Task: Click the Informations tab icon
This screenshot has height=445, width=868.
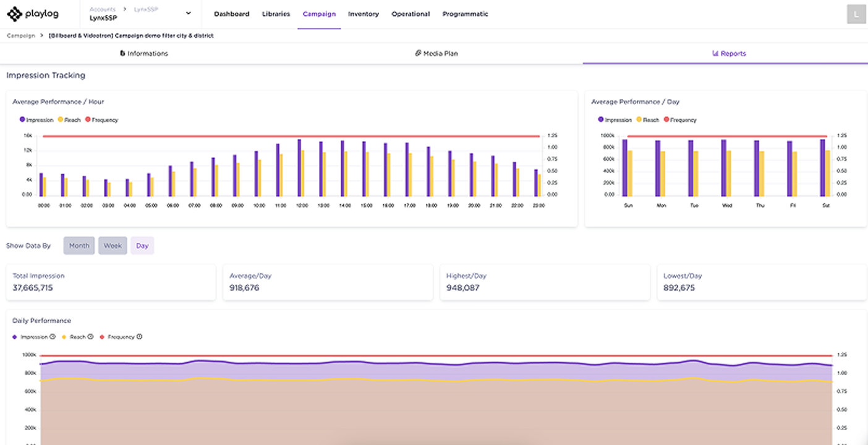Action: tap(122, 53)
